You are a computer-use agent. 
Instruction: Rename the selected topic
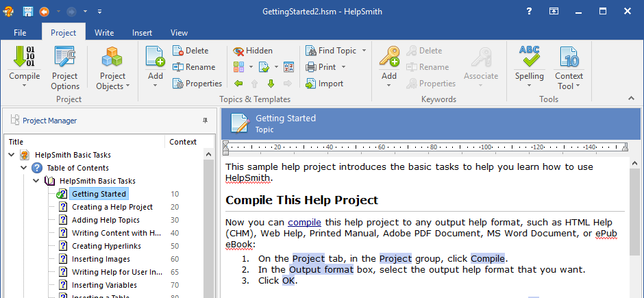[x=194, y=67]
